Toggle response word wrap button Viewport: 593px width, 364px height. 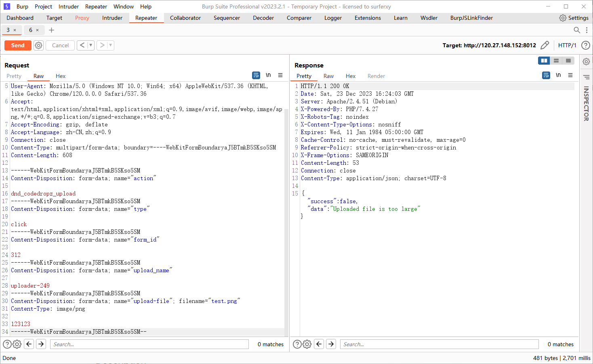(546, 75)
